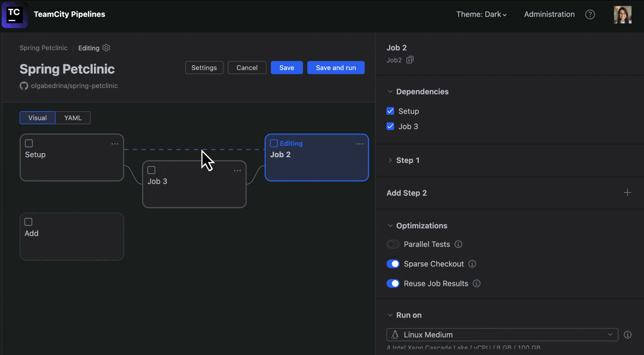Viewport: 644px width, 355px height.
Task: Uncheck the Setup dependency checkbox
Action: coord(390,111)
